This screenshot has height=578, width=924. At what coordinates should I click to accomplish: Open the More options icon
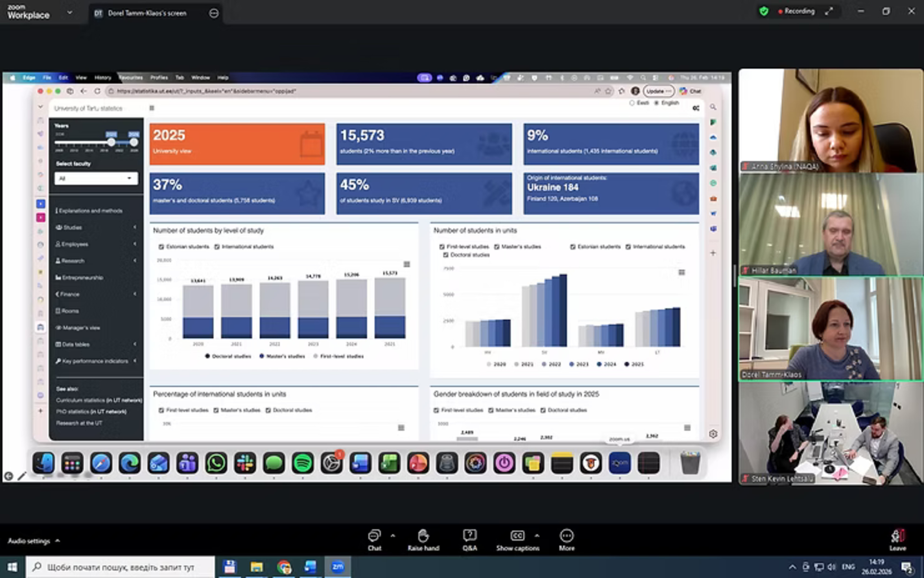[566, 536]
